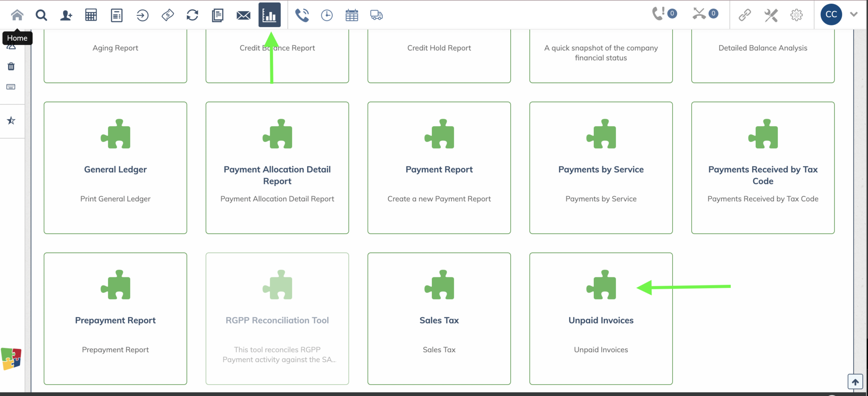Open the settings gear icon

796,15
